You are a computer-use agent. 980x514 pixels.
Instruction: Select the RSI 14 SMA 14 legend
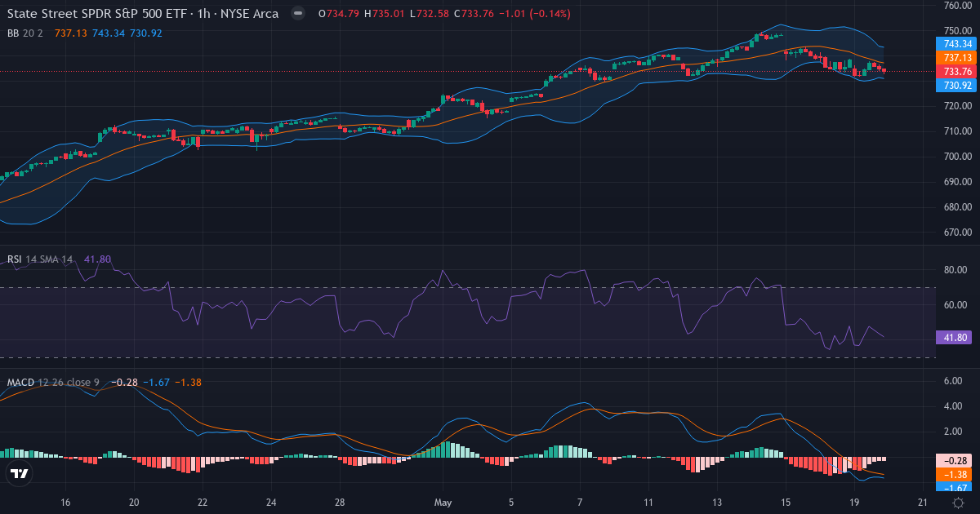click(x=40, y=259)
